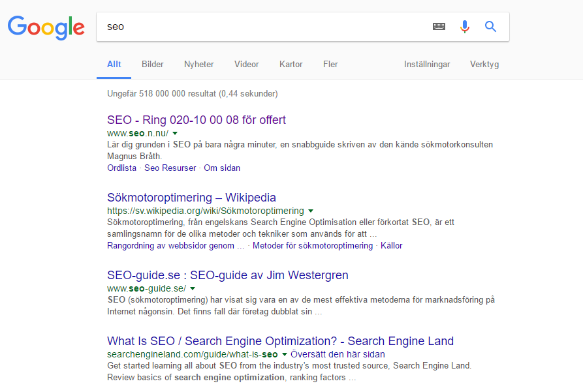Expand arrow beside www.seo-guide.se/

point(193,288)
